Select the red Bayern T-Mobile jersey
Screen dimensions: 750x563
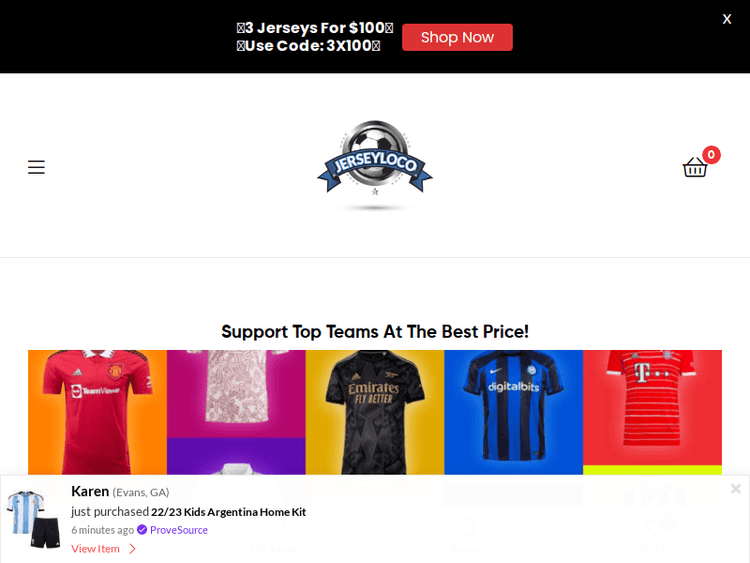pyautogui.click(x=652, y=408)
